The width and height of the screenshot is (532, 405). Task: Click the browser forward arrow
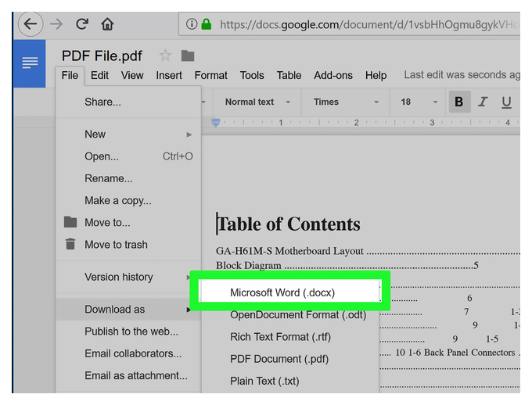56,24
